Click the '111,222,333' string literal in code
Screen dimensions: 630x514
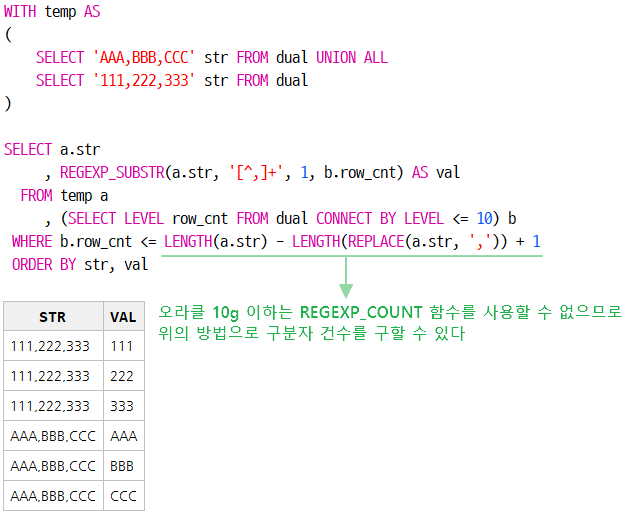click(144, 80)
